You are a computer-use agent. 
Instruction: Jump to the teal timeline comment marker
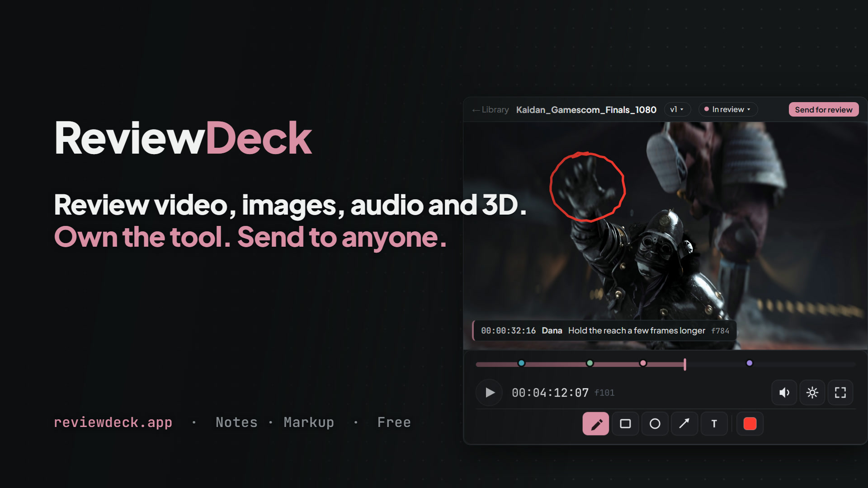coord(521,363)
